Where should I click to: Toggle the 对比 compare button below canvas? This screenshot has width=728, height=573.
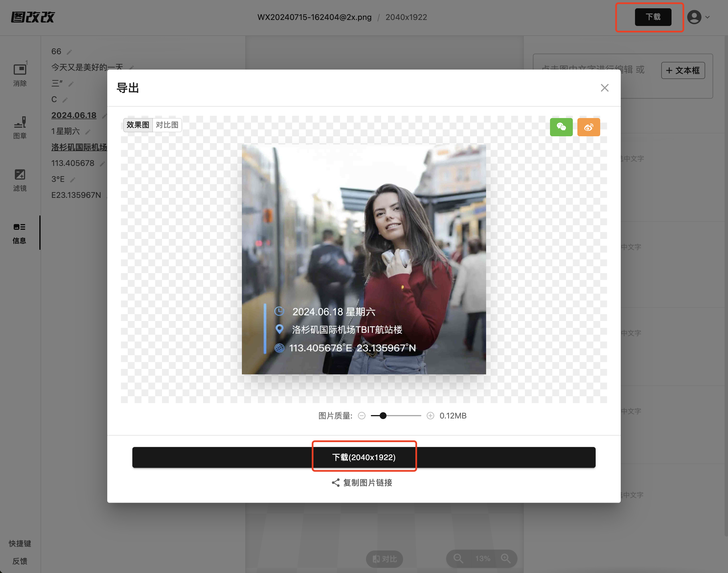pyautogui.click(x=384, y=558)
